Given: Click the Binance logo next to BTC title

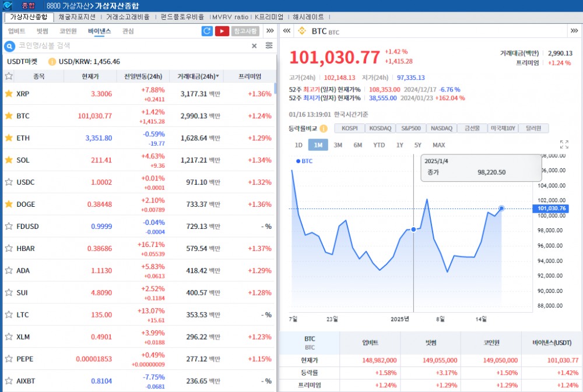Looking at the screenshot, I should point(301,31).
